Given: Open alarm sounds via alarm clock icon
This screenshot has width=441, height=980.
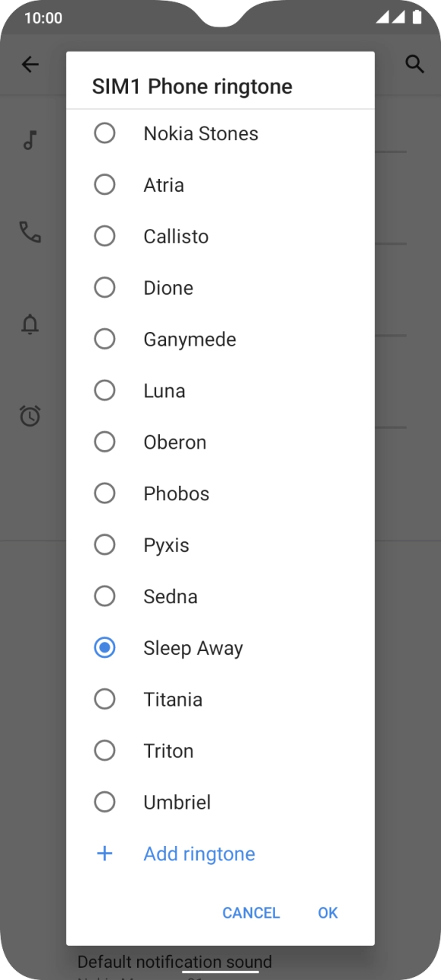Looking at the screenshot, I should coord(30,416).
